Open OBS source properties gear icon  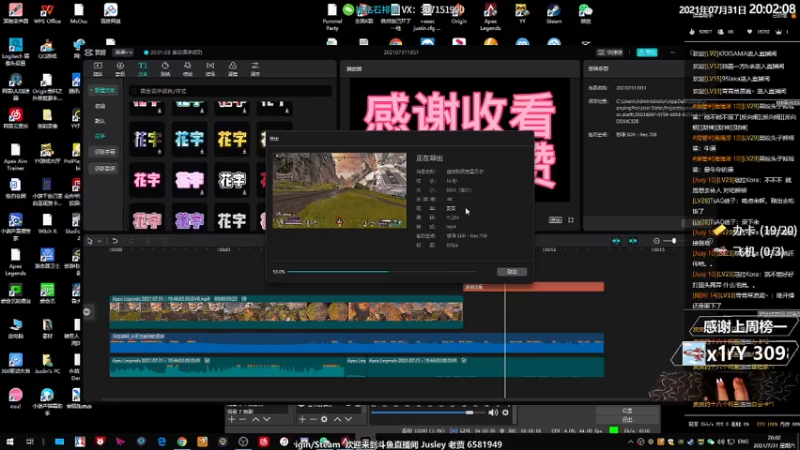point(324,419)
